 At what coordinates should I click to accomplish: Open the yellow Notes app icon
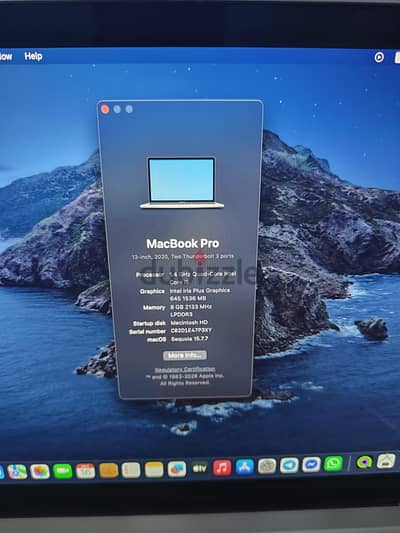pyautogui.click(x=154, y=469)
